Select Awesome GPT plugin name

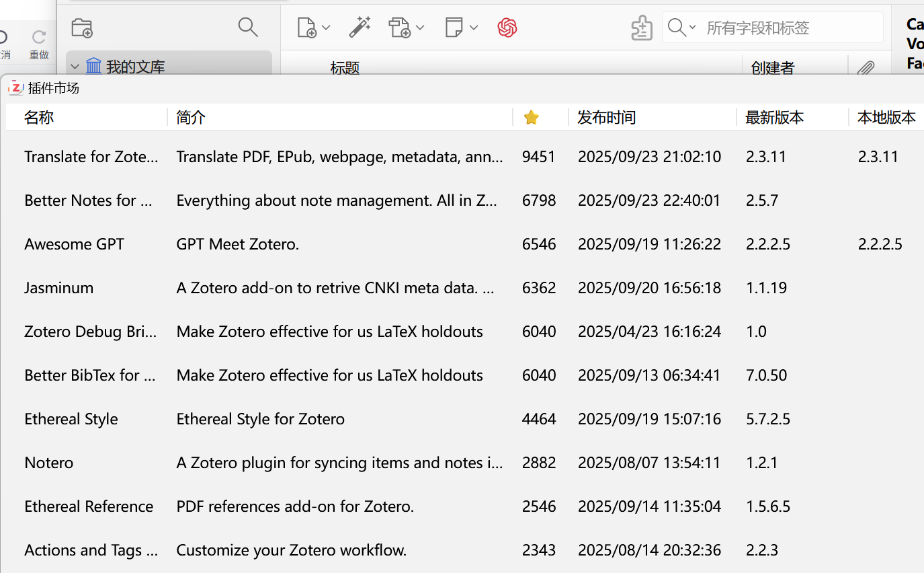pyautogui.click(x=74, y=243)
